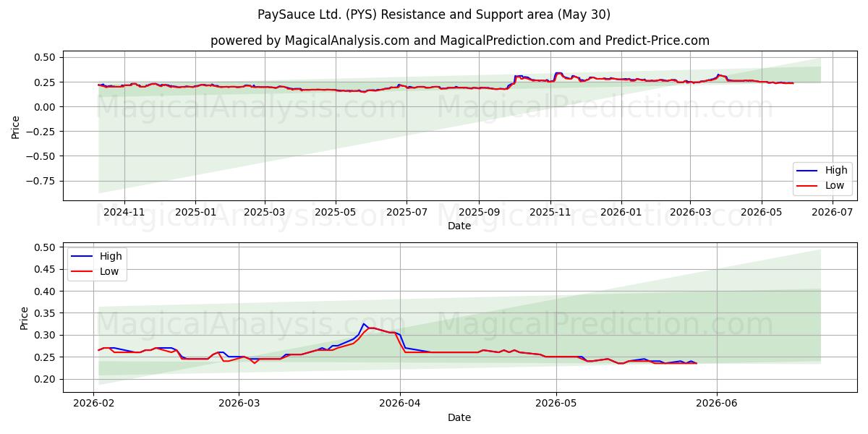Click the November 2025 price spike on upper chart
The image size is (868, 434).
point(558,73)
